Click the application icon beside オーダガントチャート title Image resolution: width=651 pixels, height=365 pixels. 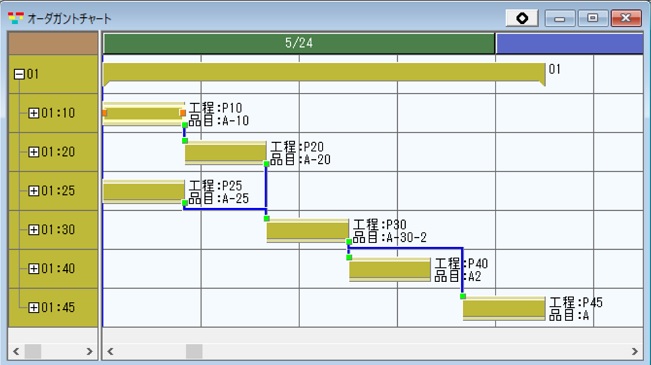[16, 18]
